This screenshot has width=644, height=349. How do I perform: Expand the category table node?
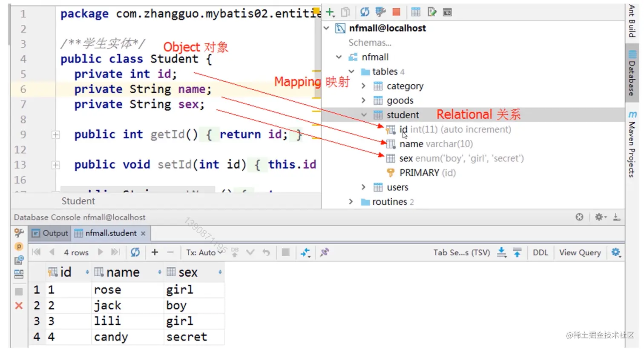click(x=363, y=86)
